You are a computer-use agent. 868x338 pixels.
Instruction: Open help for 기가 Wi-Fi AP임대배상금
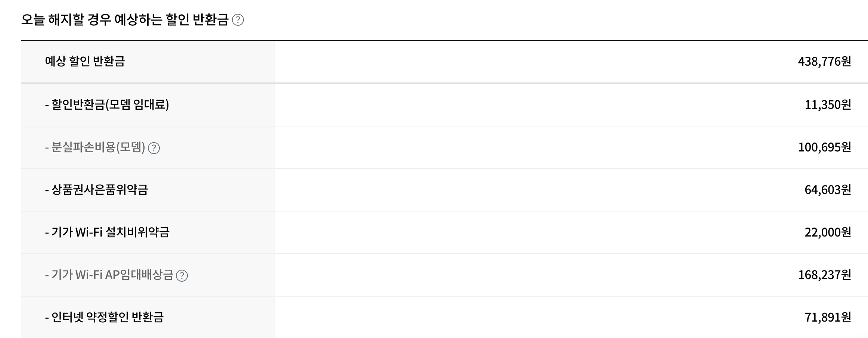(x=182, y=276)
